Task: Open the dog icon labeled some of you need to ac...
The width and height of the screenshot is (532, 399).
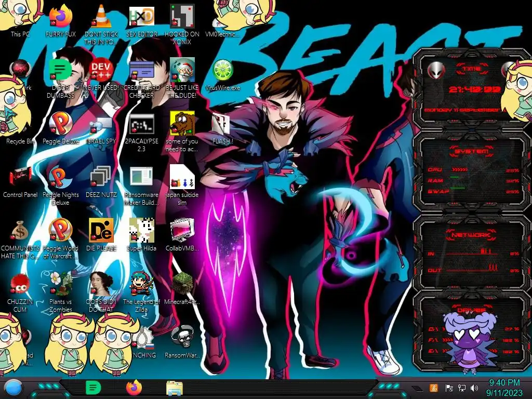Action: pos(182,131)
